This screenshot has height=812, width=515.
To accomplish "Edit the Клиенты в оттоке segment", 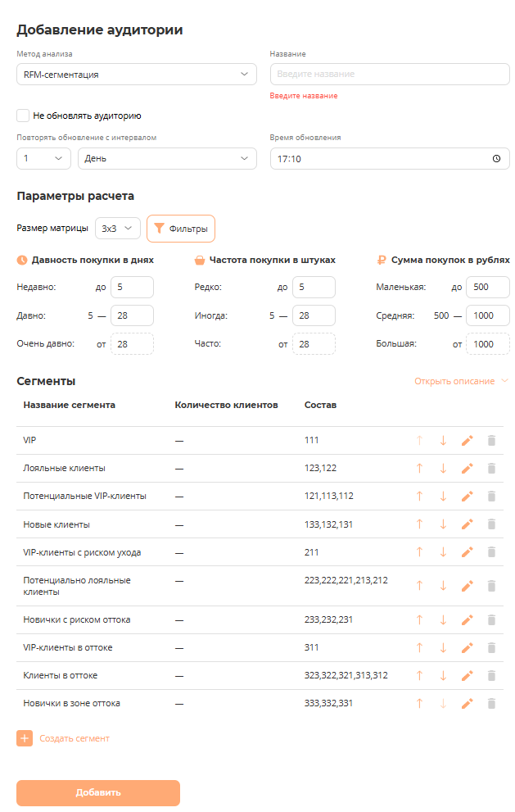I will point(468,676).
